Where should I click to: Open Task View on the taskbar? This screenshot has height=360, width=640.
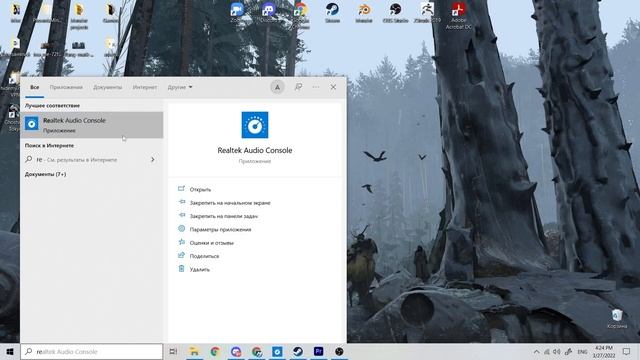click(x=173, y=351)
